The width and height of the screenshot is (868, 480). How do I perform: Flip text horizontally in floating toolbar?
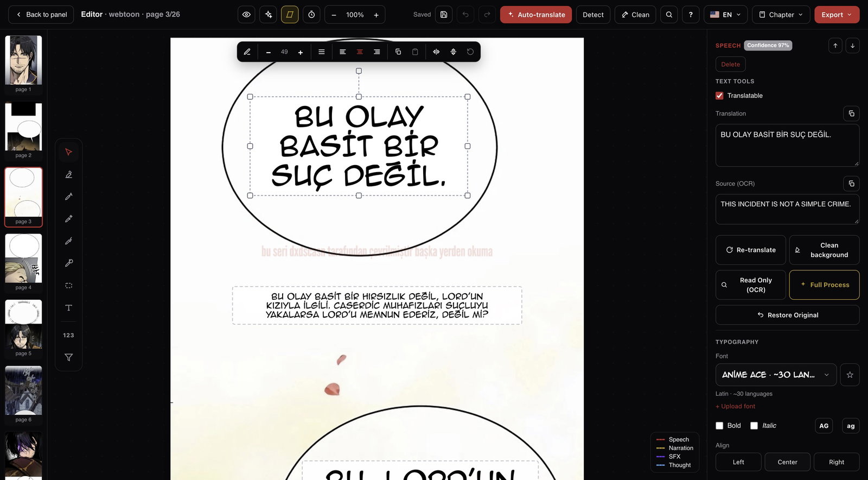[x=436, y=52]
